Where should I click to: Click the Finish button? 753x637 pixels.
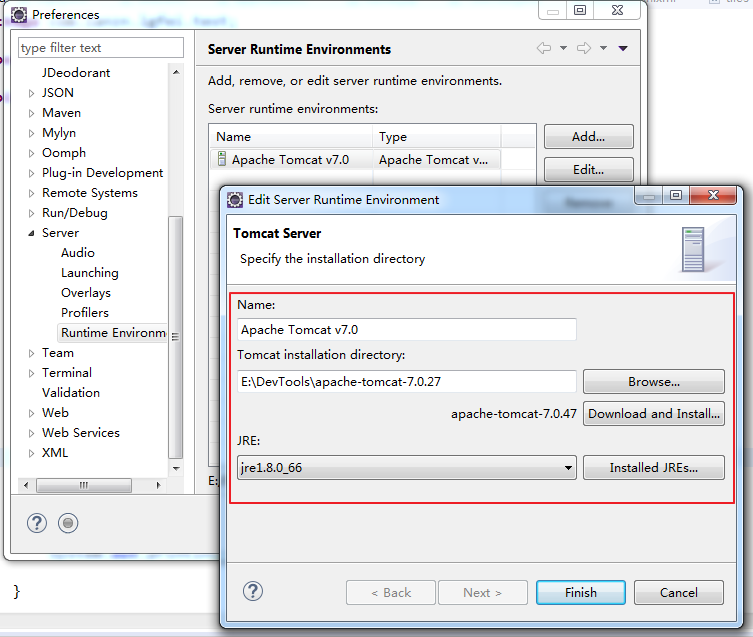(581, 592)
